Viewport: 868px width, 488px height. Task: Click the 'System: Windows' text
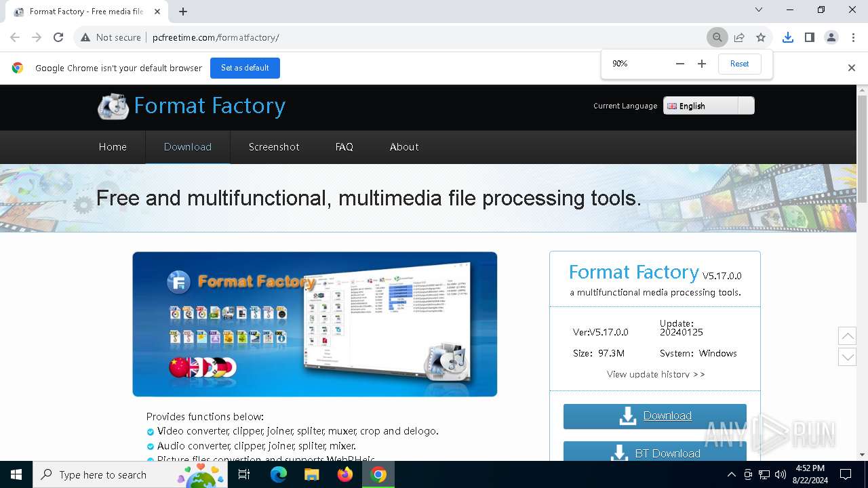click(698, 353)
